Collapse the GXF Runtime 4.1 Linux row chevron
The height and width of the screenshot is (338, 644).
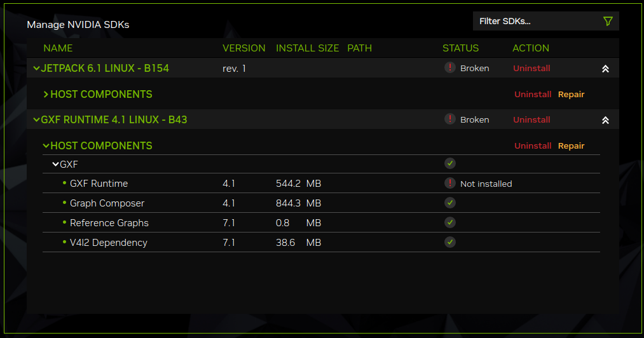(x=36, y=119)
